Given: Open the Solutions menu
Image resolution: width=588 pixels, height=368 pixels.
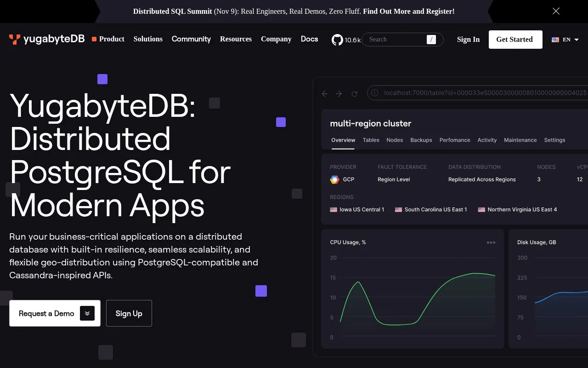Looking at the screenshot, I should point(148,39).
